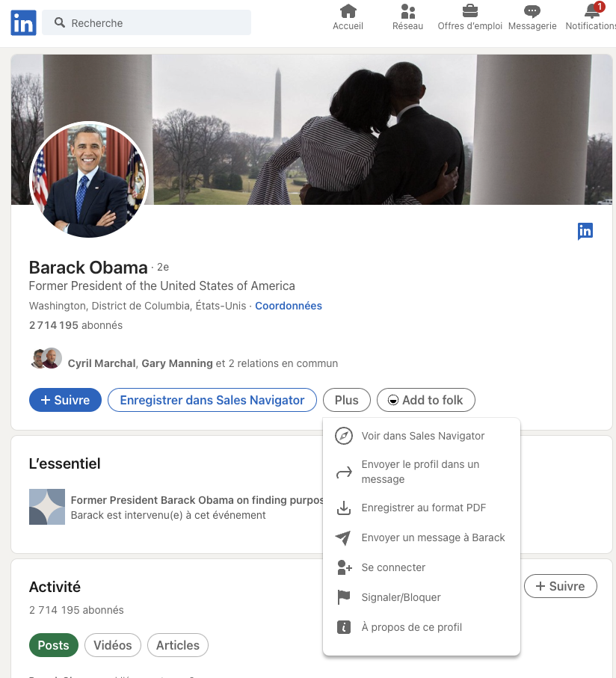Viewport: 616px width, 678px height.
Task: Click '2 714 195 abonnés' under the Activité heading
Action: point(76,610)
